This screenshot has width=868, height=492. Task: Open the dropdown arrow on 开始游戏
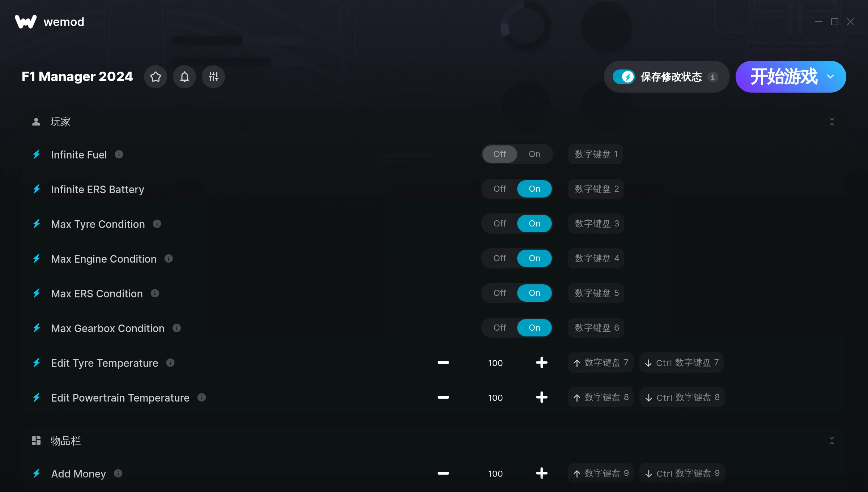[x=831, y=77]
